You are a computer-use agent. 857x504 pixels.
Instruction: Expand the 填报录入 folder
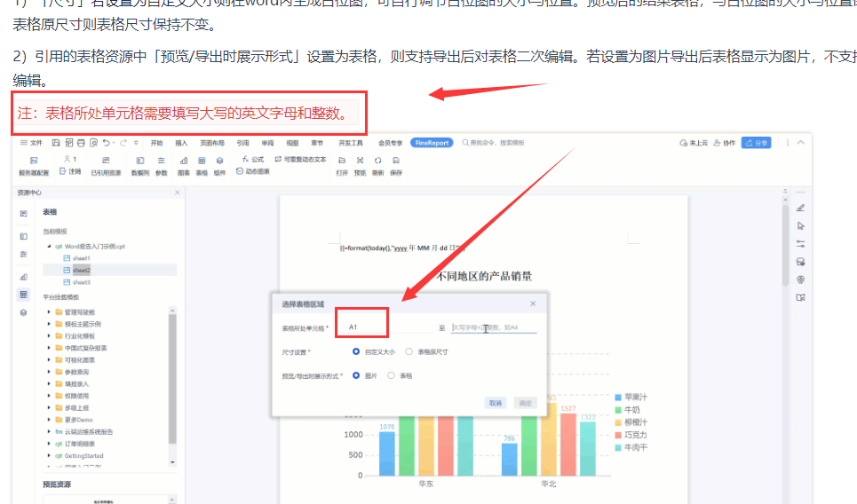tap(49, 384)
